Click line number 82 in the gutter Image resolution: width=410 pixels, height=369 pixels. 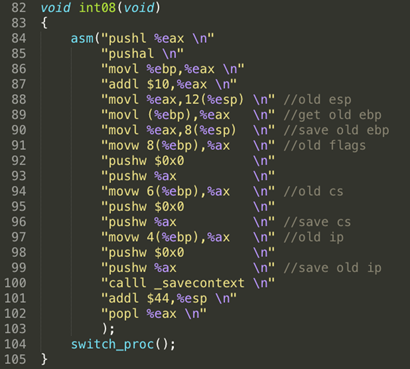pyautogui.click(x=19, y=8)
